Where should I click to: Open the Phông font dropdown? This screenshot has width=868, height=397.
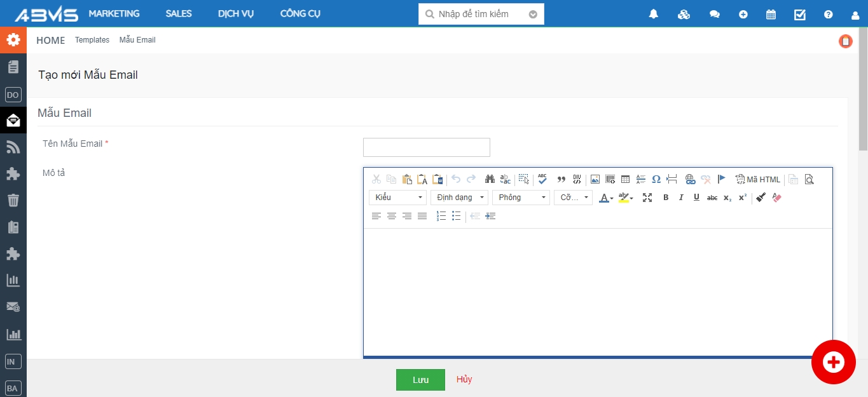[521, 198]
